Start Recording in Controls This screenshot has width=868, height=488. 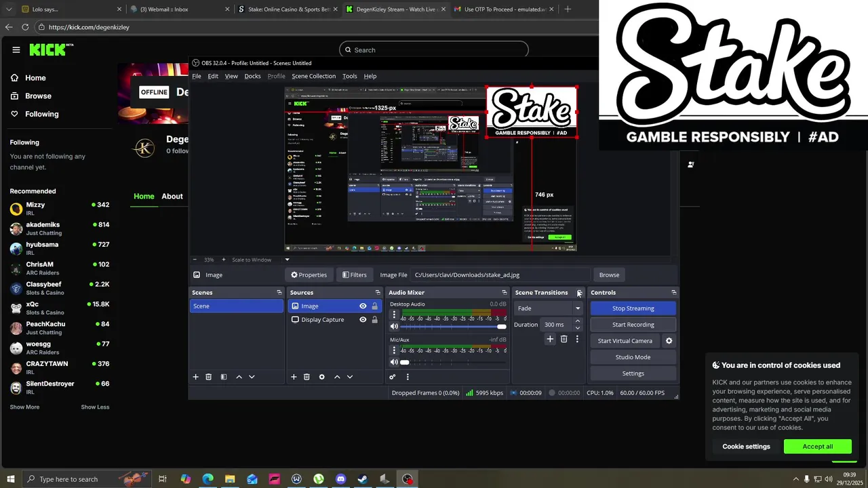[x=633, y=325]
